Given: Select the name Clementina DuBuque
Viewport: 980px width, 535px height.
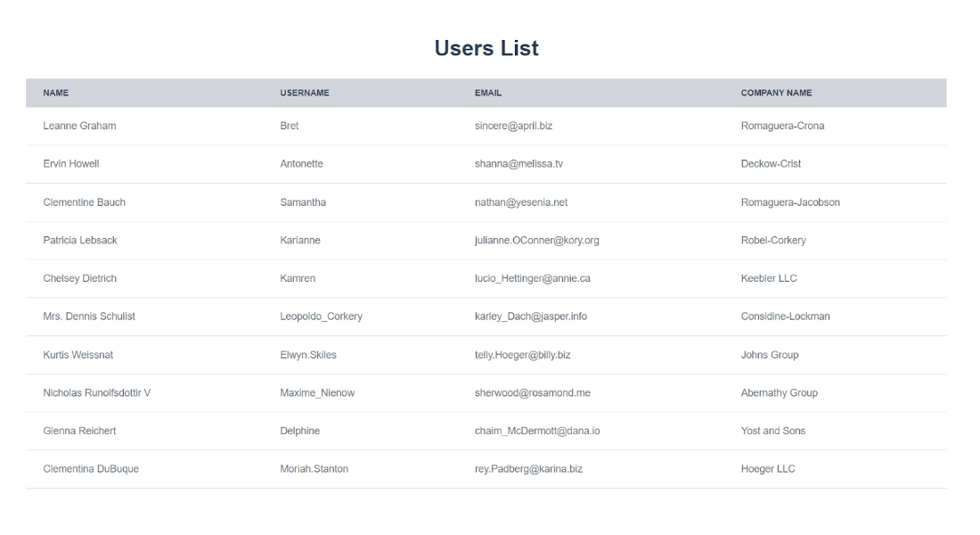Looking at the screenshot, I should [91, 469].
